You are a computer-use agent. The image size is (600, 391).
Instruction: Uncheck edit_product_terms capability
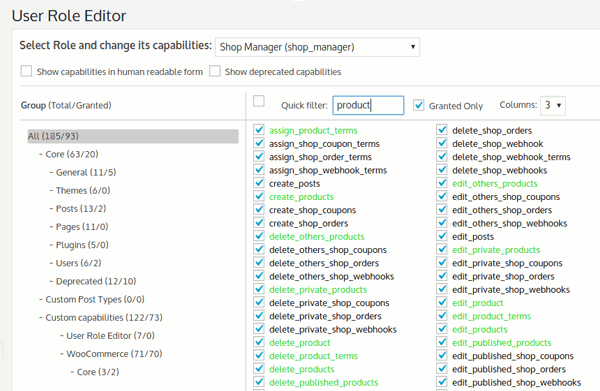(442, 316)
